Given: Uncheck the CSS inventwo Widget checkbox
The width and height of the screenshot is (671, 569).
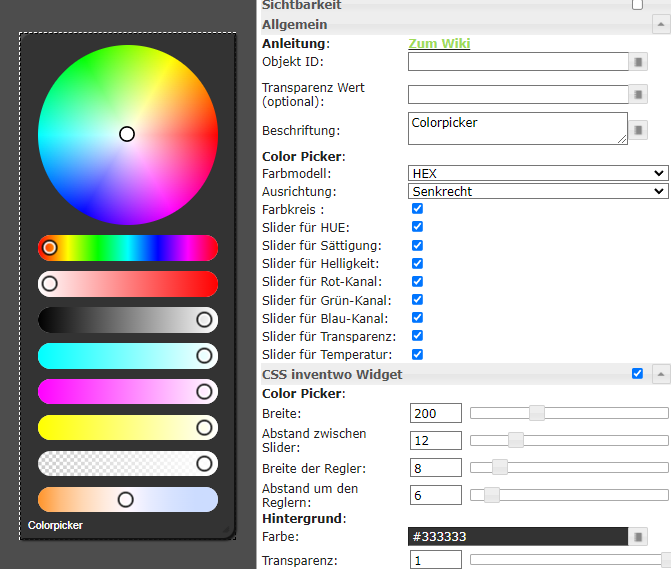Looking at the screenshot, I should pos(637,374).
